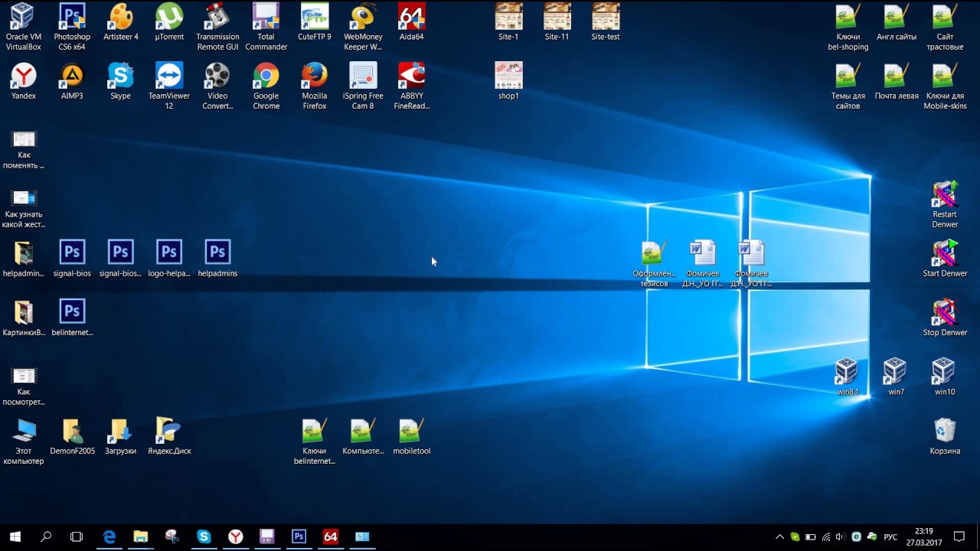This screenshot has width=980, height=551.
Task: Open Wi-Fi network tray icon
Action: [x=825, y=537]
